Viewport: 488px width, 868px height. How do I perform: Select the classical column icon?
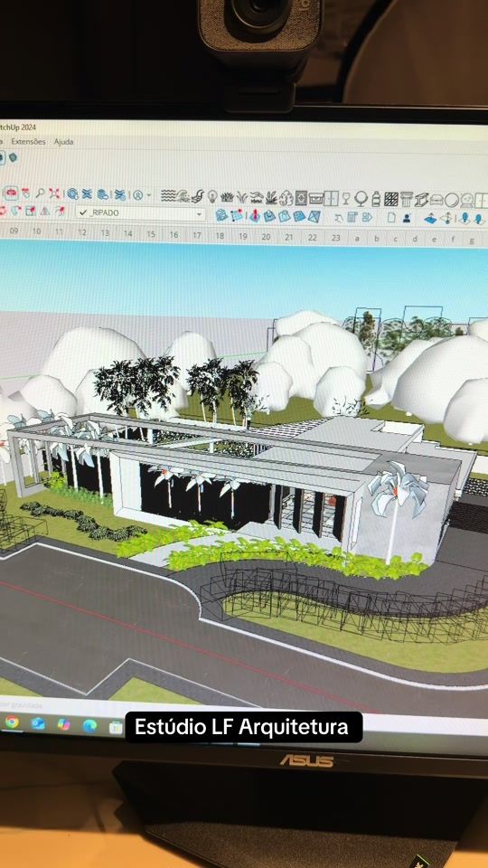click(x=407, y=199)
